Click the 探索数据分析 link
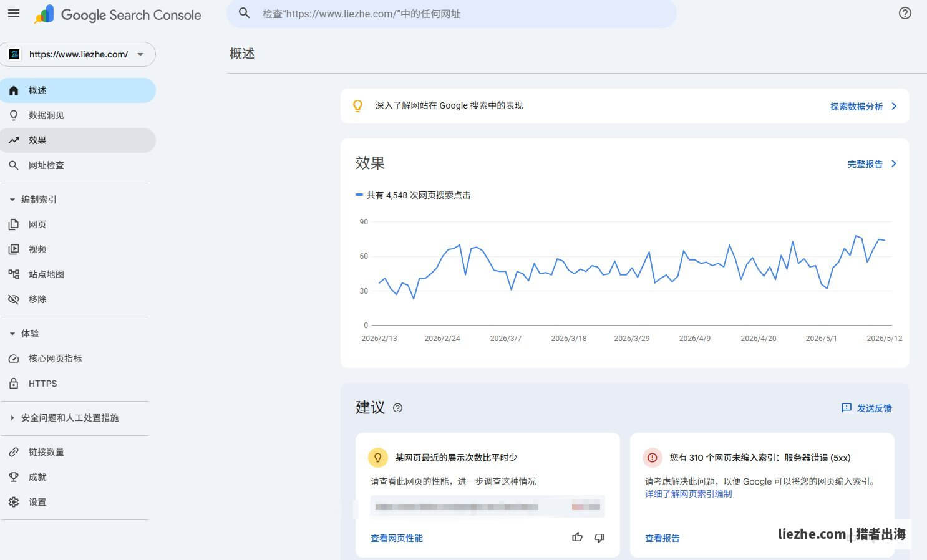927x560 pixels. 856,107
